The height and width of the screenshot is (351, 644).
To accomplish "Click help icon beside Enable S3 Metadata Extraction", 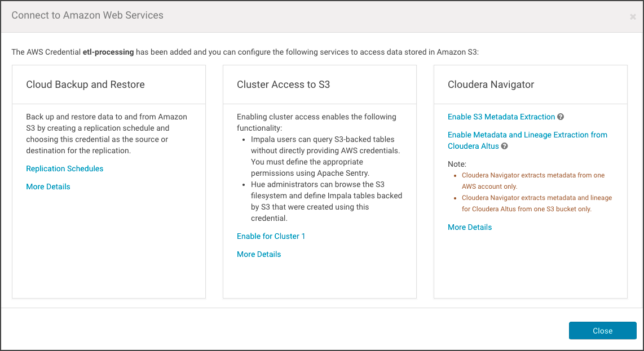I will point(561,117).
